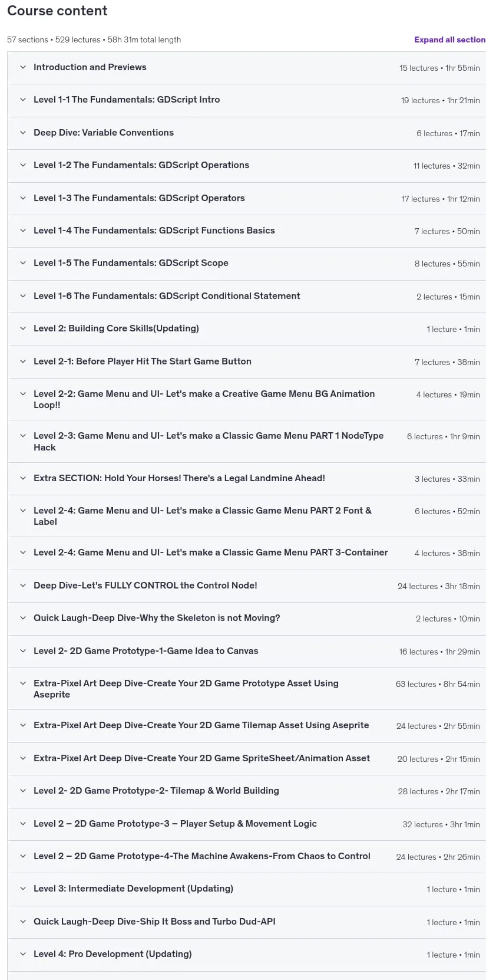Expand the Level 1-2 GDScript Operations chevron
This screenshot has width=486, height=980.
(23, 165)
